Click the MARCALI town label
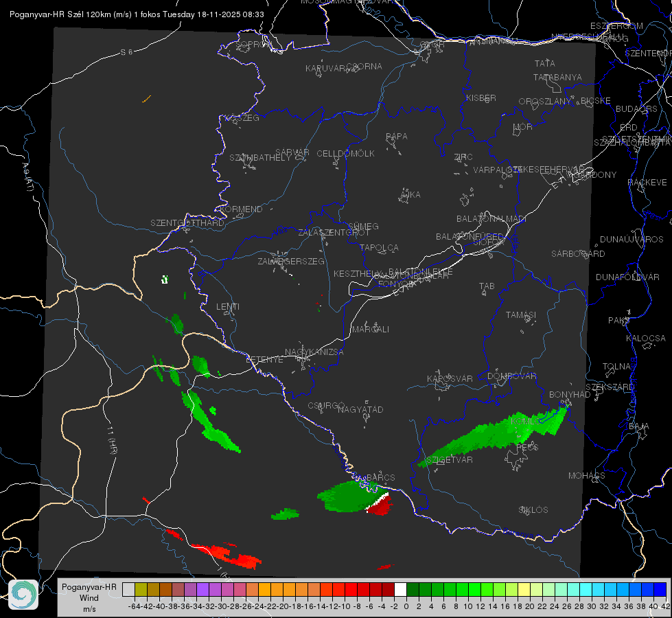The width and height of the screenshot is (672, 618). 371,330
